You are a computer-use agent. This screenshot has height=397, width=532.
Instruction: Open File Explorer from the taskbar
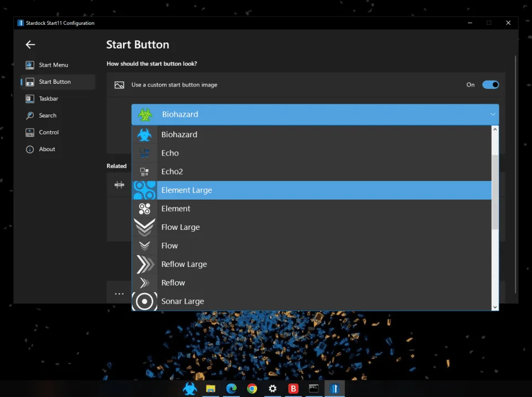point(211,389)
